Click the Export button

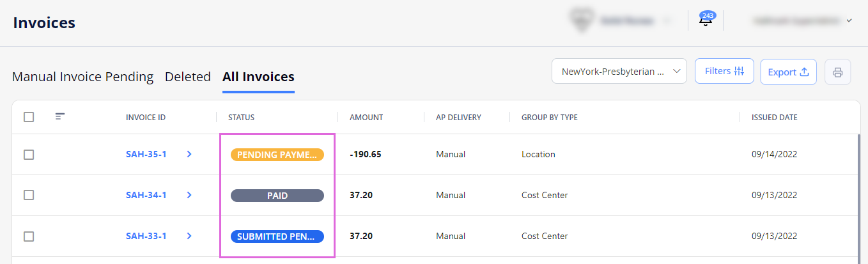pos(788,72)
